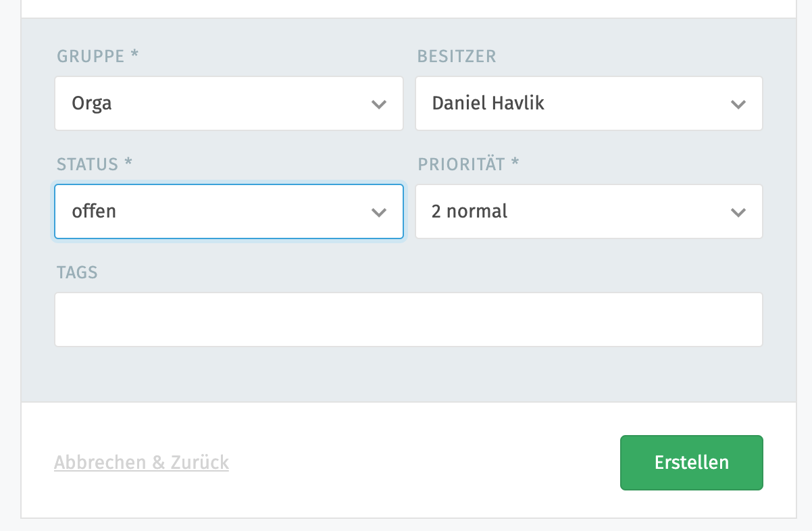Click the BESITZER field label

[457, 56]
